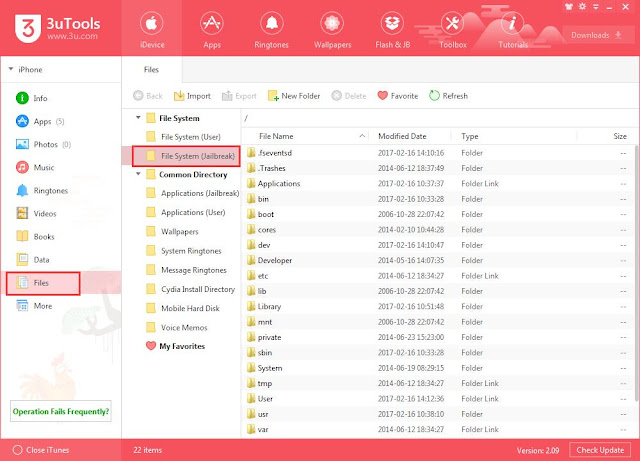Collapse the Common Directory tree node
Screen dimensions: 640x461
[x=138, y=174]
